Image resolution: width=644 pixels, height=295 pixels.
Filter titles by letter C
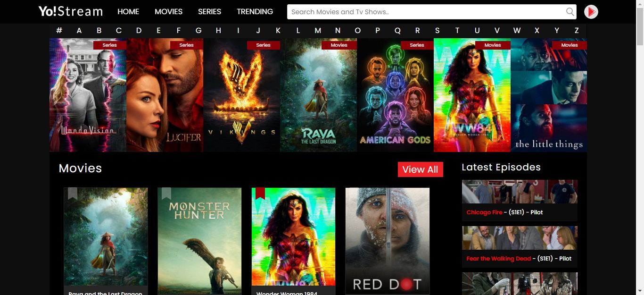(119, 30)
